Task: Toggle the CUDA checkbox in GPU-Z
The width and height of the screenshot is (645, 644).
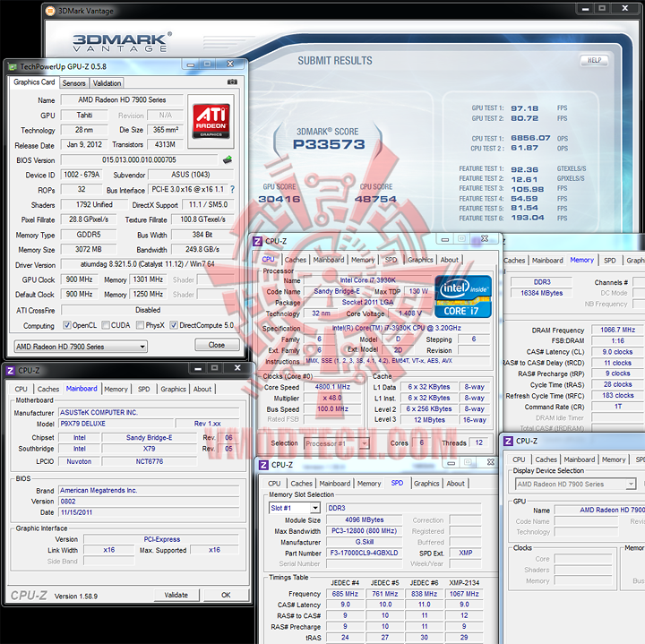Action: (106, 325)
